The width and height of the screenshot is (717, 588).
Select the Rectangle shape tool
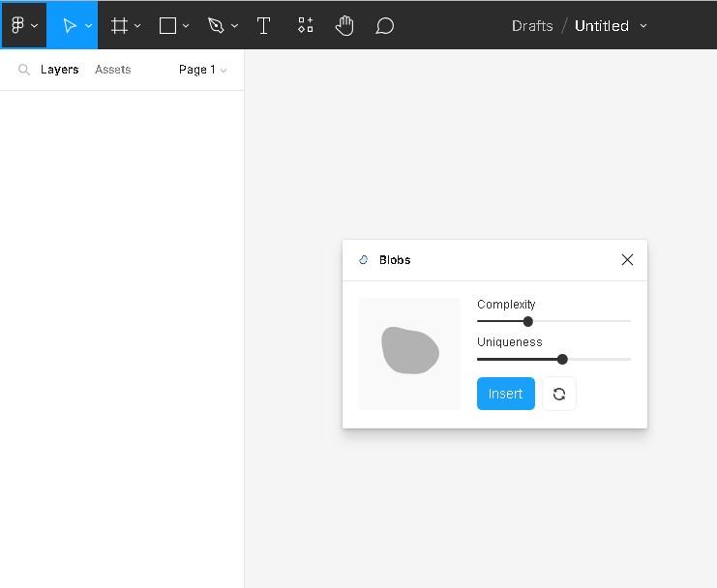167,26
